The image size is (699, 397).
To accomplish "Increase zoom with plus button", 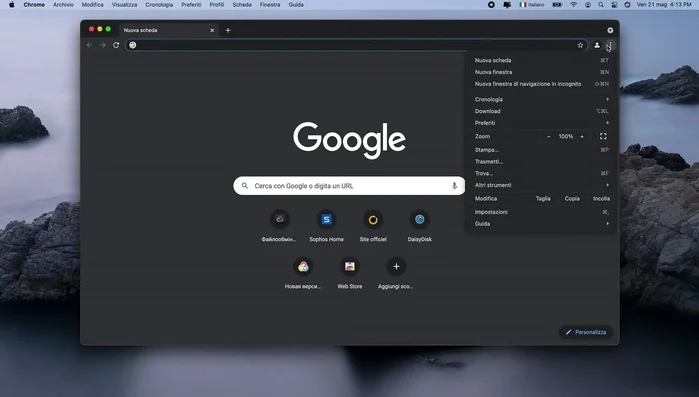I will click(x=582, y=136).
